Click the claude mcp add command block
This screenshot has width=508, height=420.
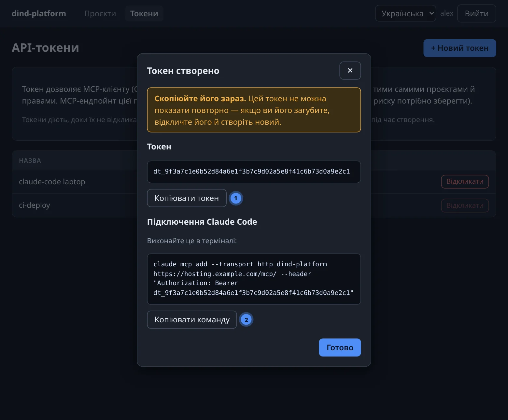(254, 279)
